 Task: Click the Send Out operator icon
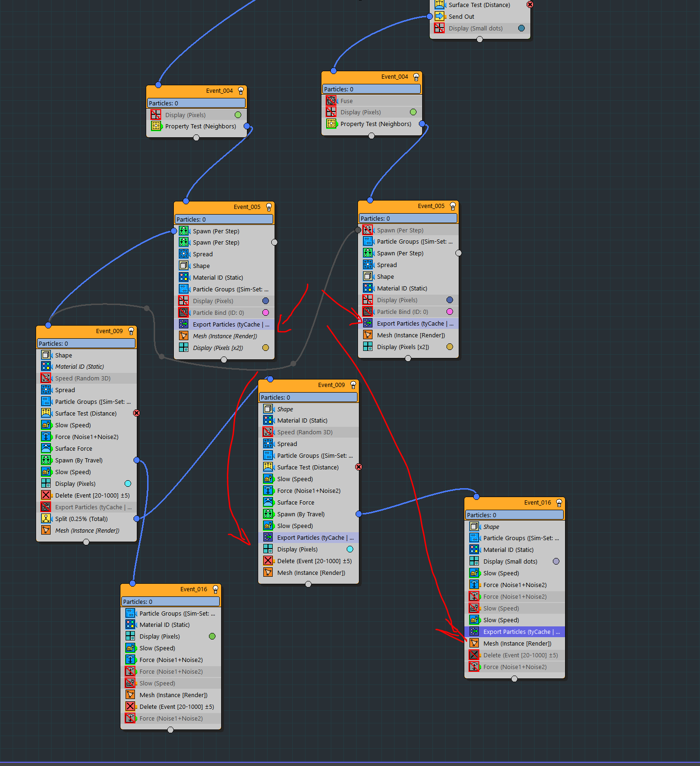(x=439, y=16)
